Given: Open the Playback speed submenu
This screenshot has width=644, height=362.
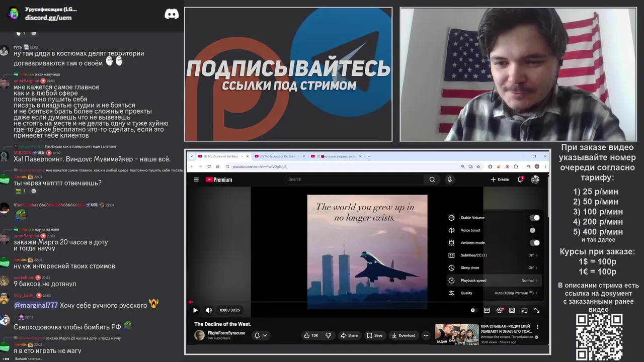Looking at the screenshot, I should 494,281.
